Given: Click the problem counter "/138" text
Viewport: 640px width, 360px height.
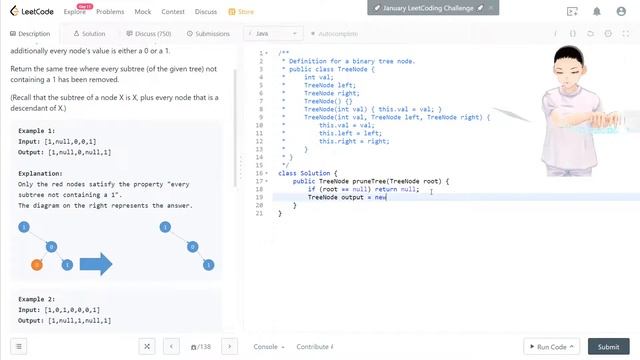Looking at the screenshot, I should tap(201, 347).
